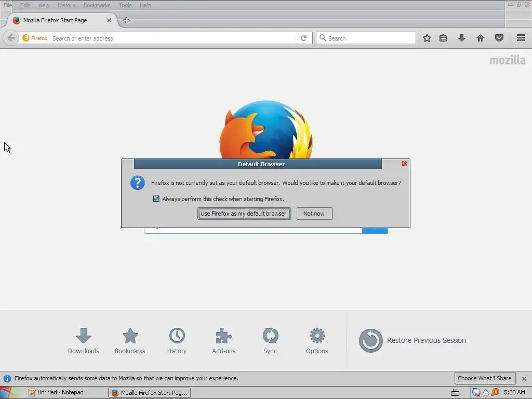
Task: Click the back arrow navigation button
Action: point(11,38)
